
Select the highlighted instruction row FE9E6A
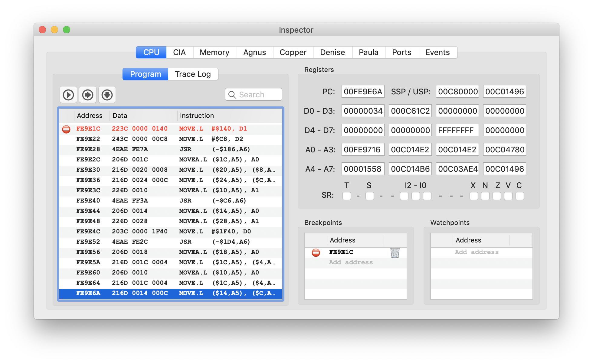click(x=171, y=293)
